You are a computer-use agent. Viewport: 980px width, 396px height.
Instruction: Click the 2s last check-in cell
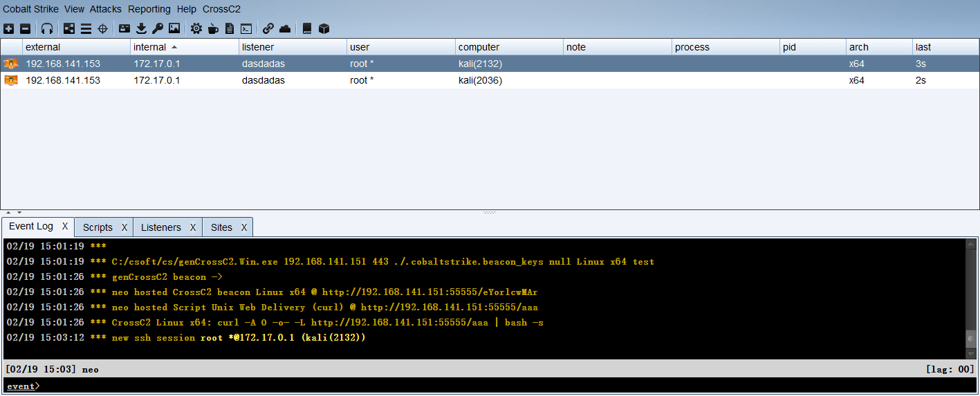click(945, 80)
